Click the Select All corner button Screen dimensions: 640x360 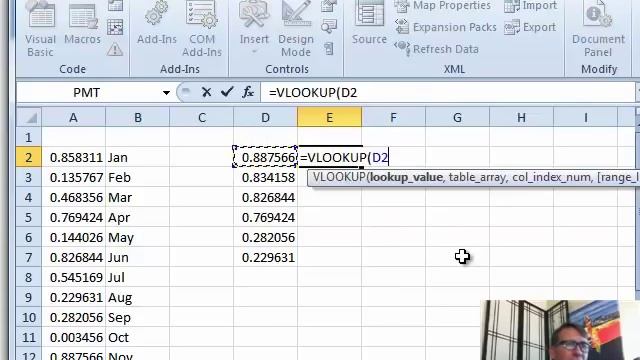(29, 118)
